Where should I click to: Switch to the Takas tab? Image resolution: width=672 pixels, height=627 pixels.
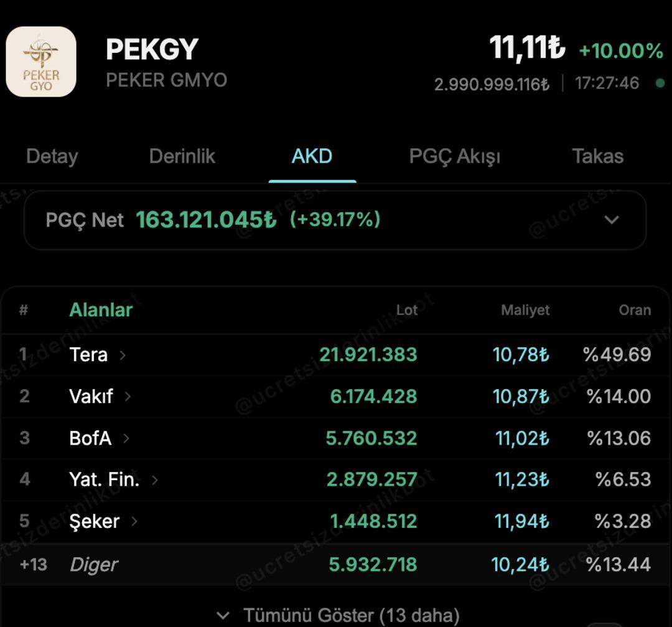597,156
